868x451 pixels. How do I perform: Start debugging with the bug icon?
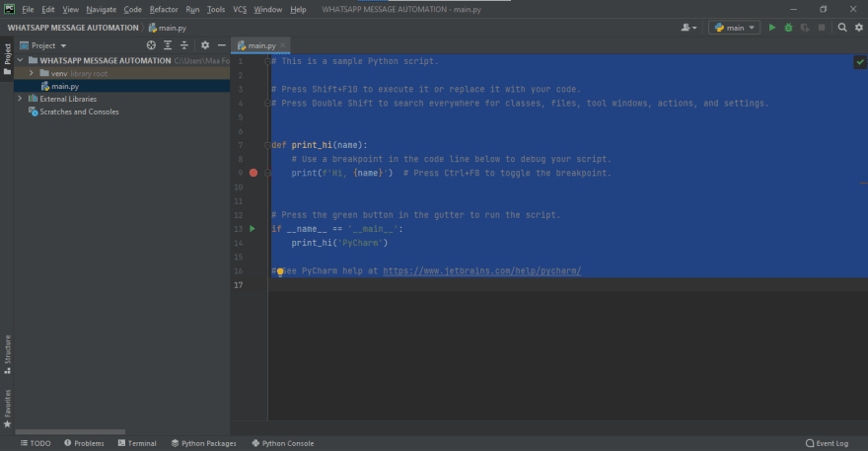[788, 28]
